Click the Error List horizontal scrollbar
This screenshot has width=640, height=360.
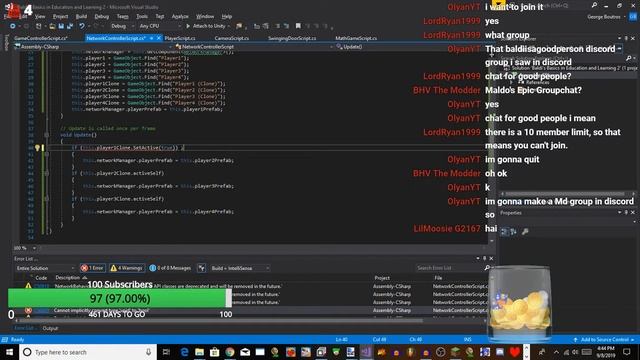220,321
